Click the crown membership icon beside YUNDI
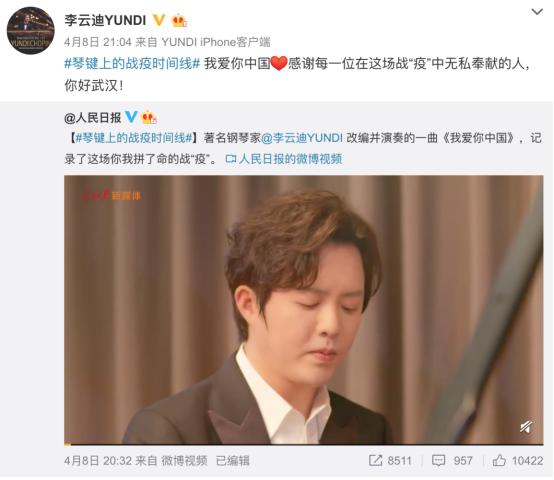 point(179,20)
